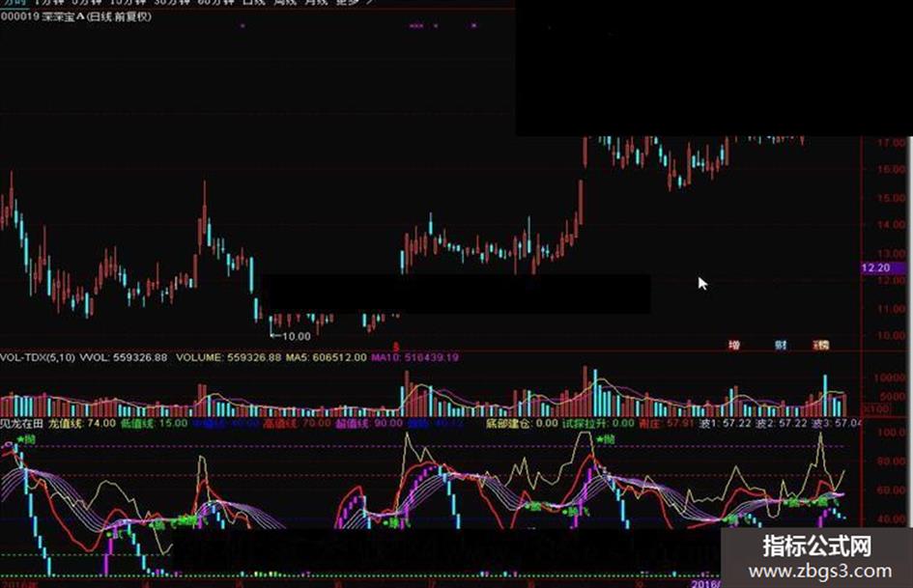This screenshot has height=588, width=913.
Task: Click 底部建仓: 0.00 label
Action: 522,423
